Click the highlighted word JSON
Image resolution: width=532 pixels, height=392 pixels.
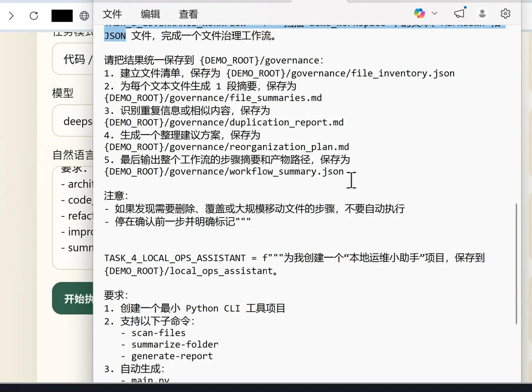pos(115,36)
